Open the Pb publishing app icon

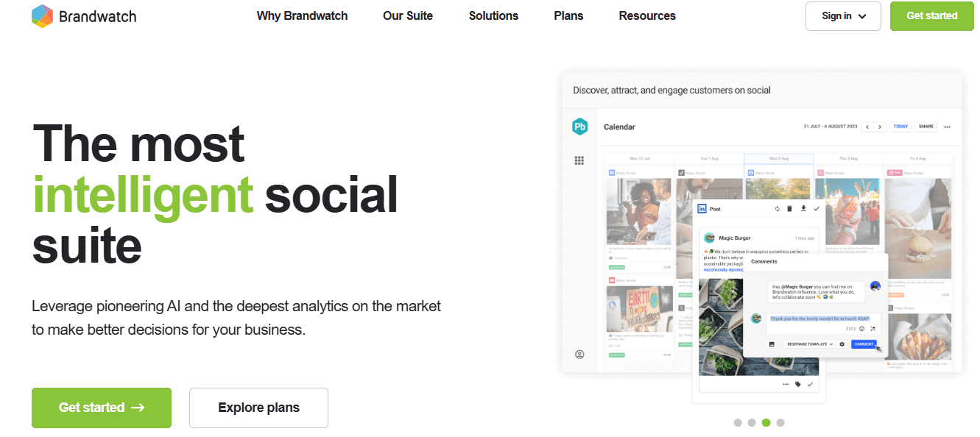[579, 127]
